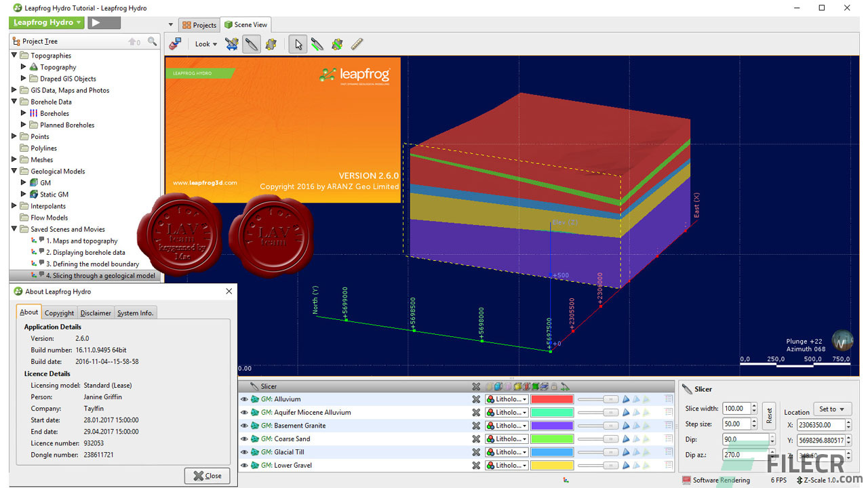
Task: Close About Leapfrog Hydro dialog with X
Action: tap(229, 291)
